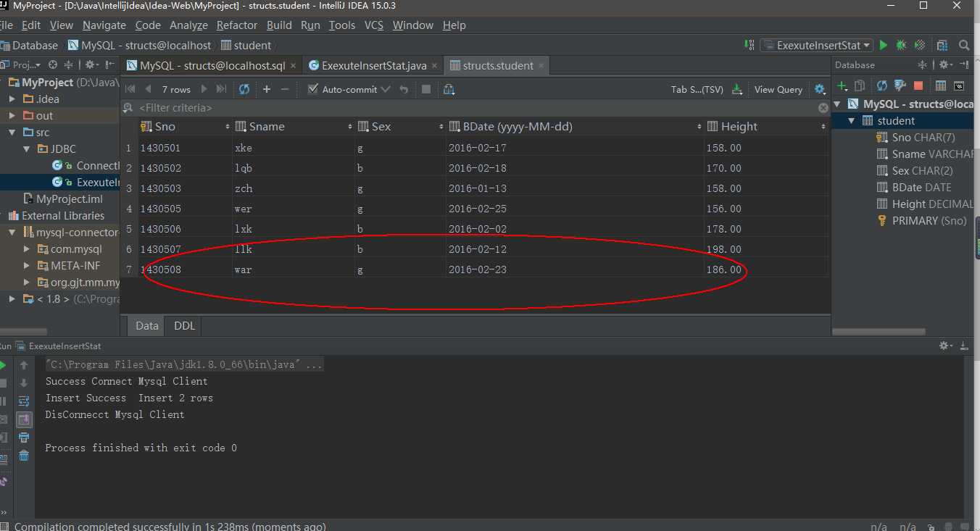Collapse the JDBC package

coord(27,149)
